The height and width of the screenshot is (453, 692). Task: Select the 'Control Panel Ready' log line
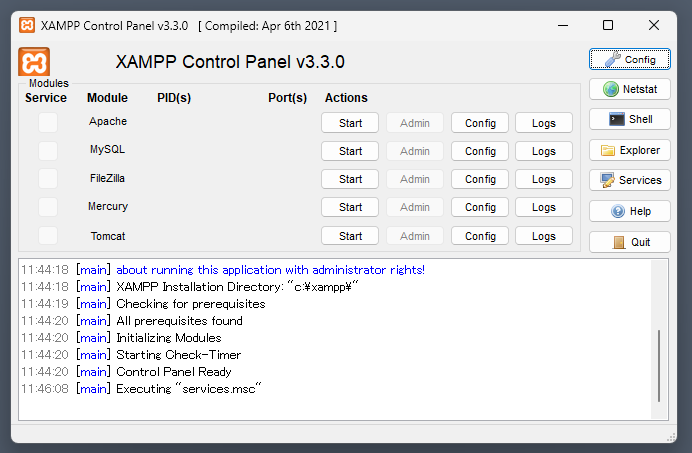pyautogui.click(x=126, y=372)
